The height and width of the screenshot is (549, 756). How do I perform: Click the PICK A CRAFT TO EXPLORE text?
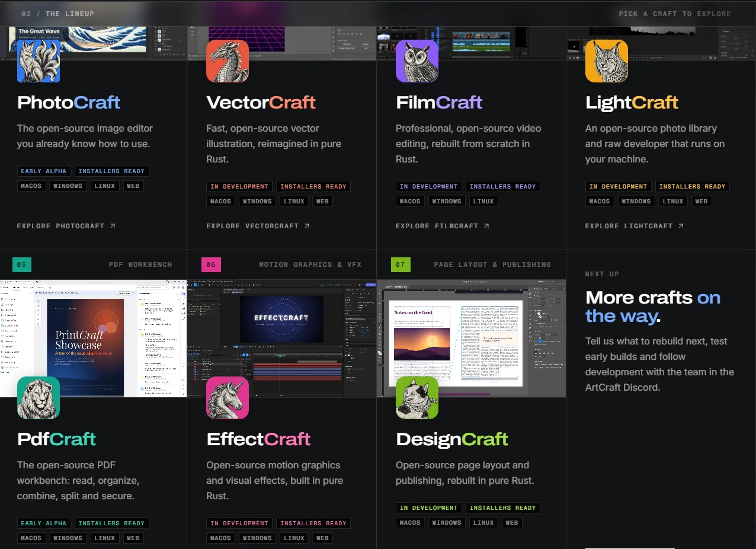pyautogui.click(x=675, y=14)
